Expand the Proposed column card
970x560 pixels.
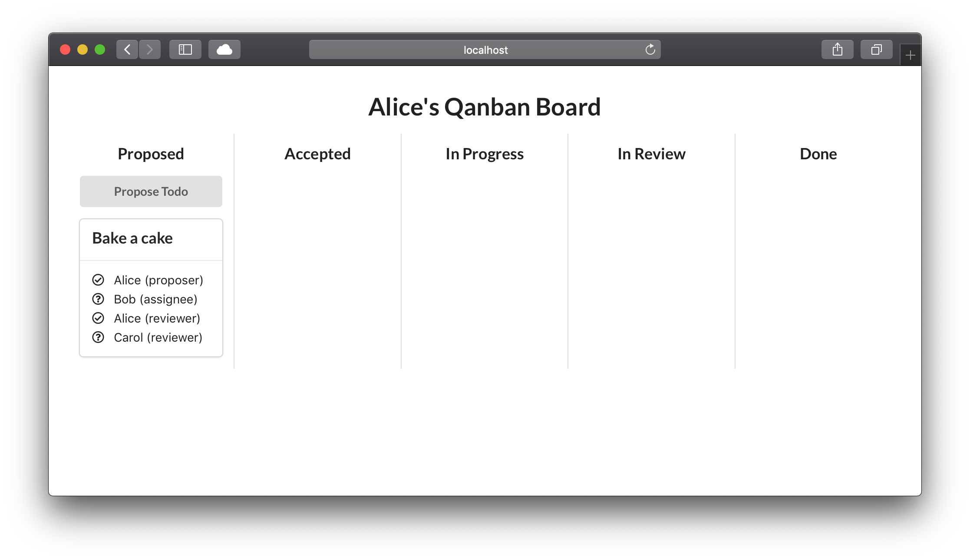(x=150, y=237)
